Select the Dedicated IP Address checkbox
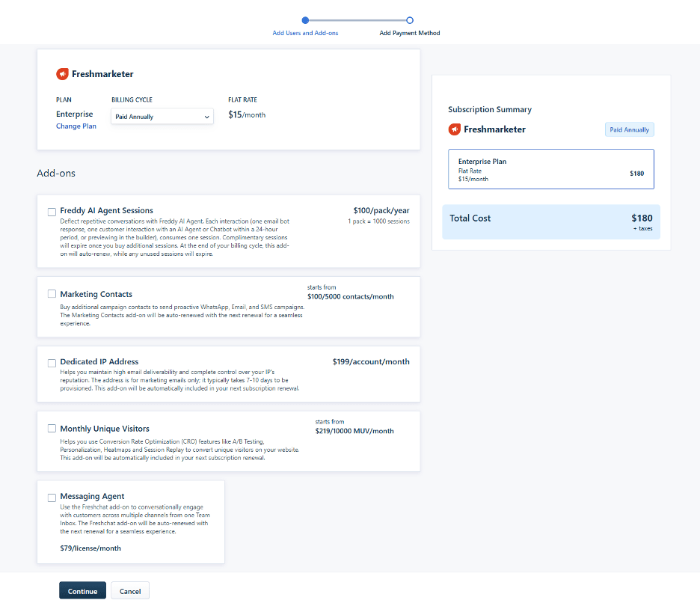 (x=52, y=363)
